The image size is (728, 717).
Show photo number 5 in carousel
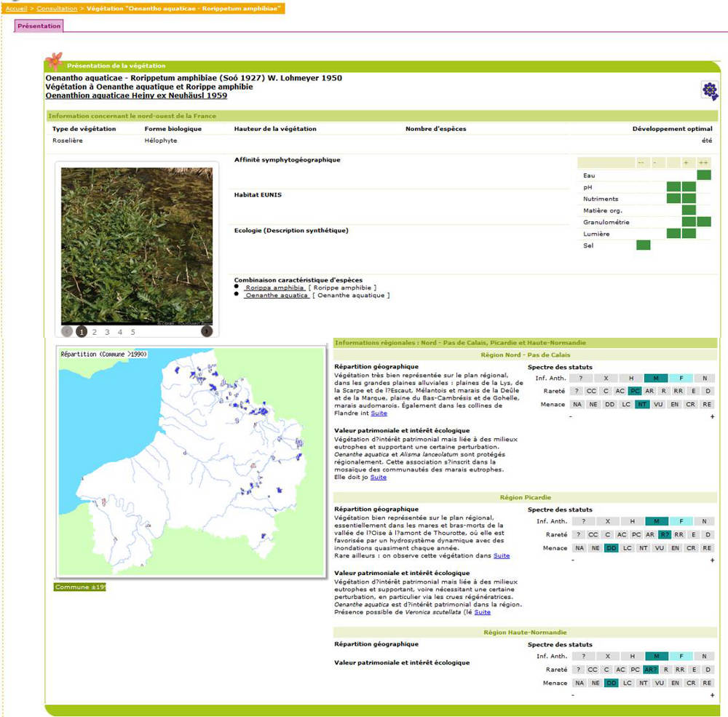point(132,332)
